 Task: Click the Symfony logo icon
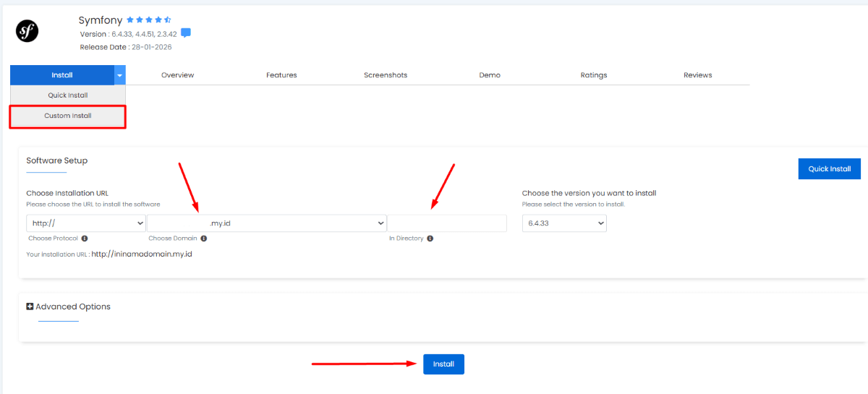[27, 31]
